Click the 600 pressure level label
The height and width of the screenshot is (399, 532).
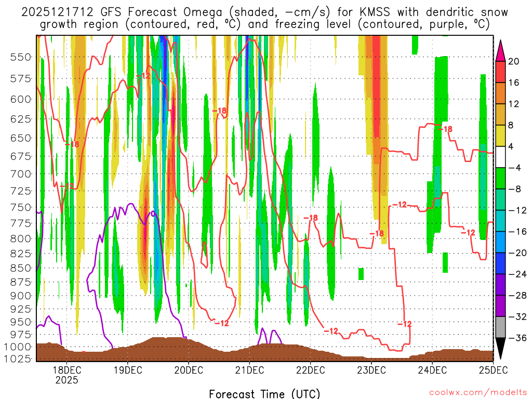coord(21,99)
